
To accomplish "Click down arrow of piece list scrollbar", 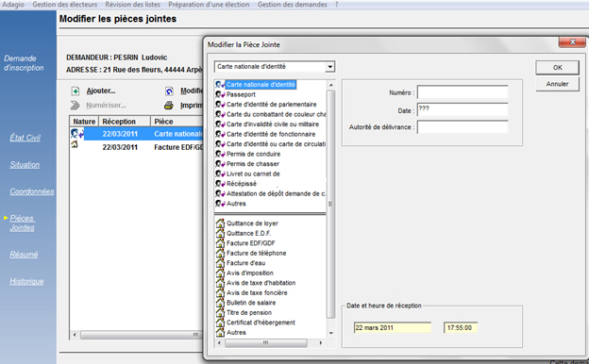I will point(331,333).
